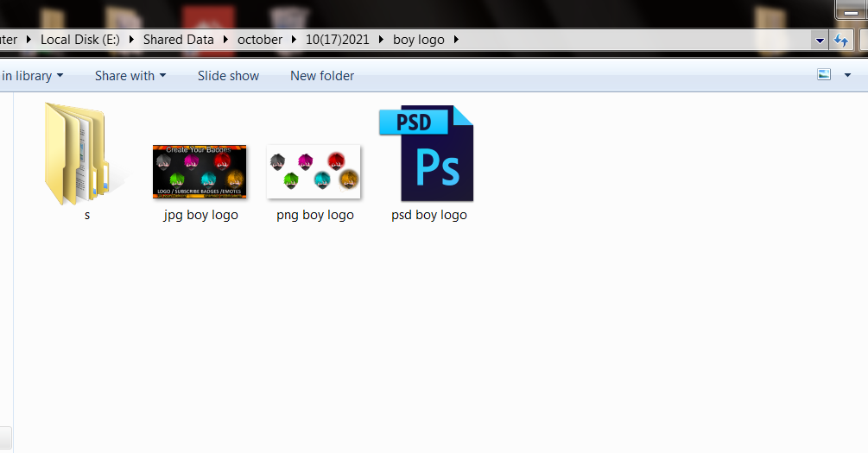
Task: Change the view with the view icon
Action: [824, 75]
